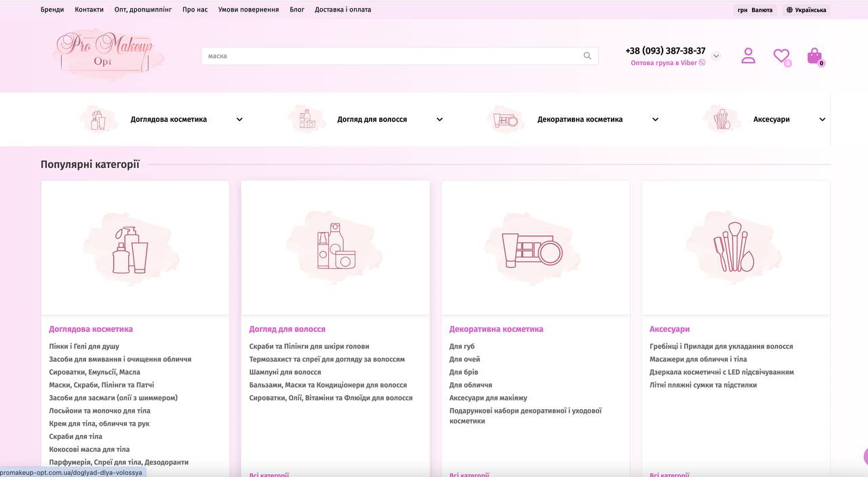Open the wishlist heart icon
The height and width of the screenshot is (477, 868).
click(782, 56)
